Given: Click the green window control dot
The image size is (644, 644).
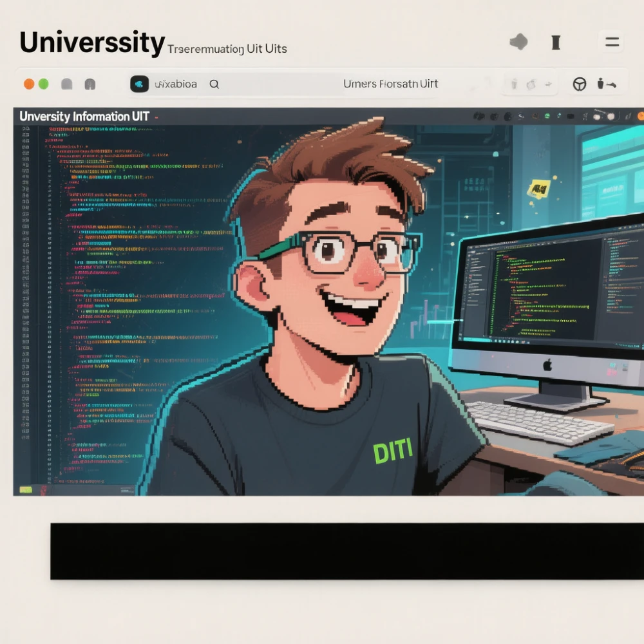Looking at the screenshot, I should [x=44, y=84].
